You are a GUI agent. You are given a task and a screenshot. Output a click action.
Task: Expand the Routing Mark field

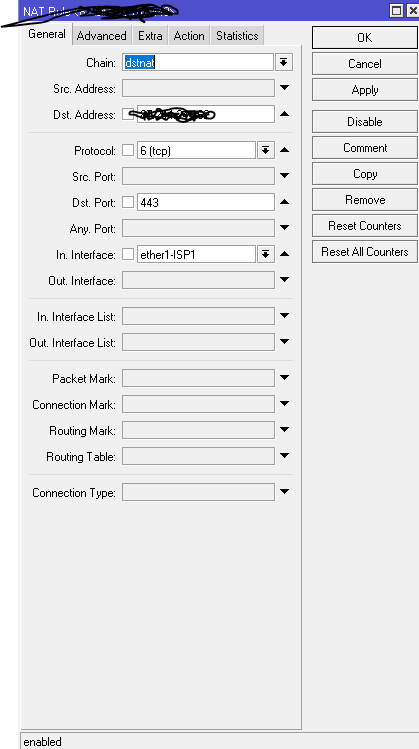pos(284,430)
